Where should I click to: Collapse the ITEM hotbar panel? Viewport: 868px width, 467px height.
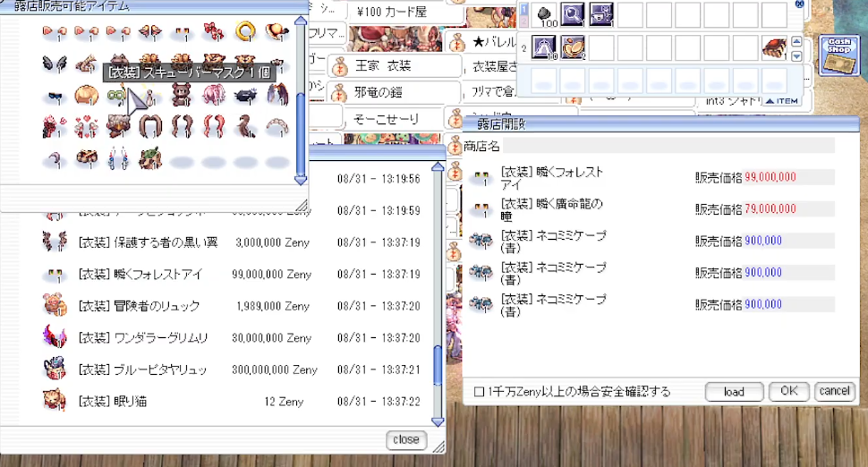tap(783, 101)
